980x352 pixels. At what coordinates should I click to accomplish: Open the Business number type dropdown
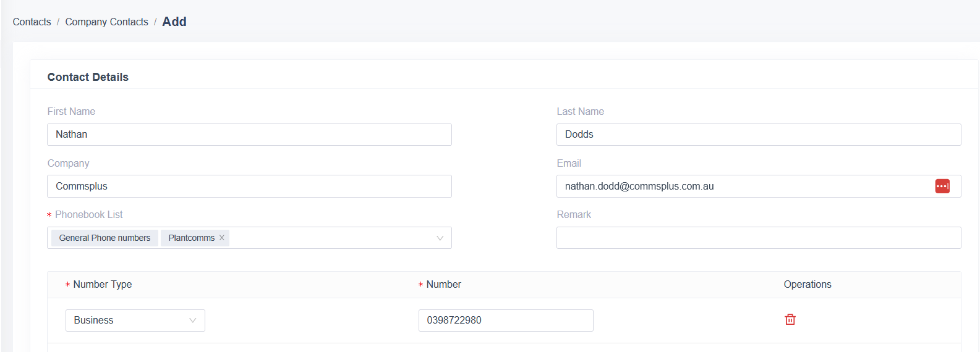[135, 321]
